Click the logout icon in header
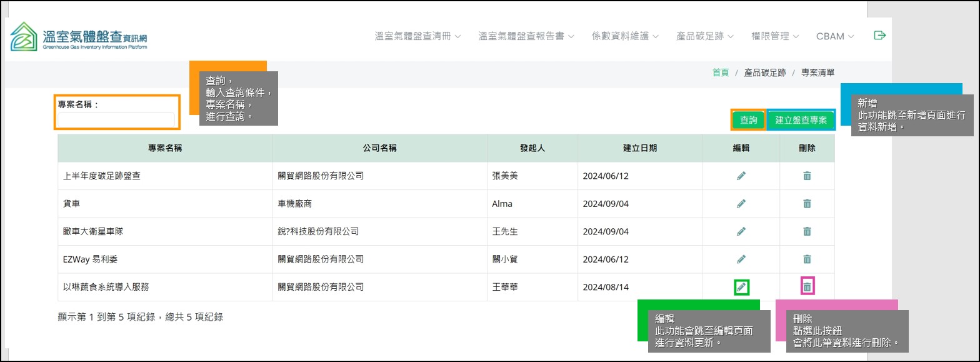 pos(879,36)
